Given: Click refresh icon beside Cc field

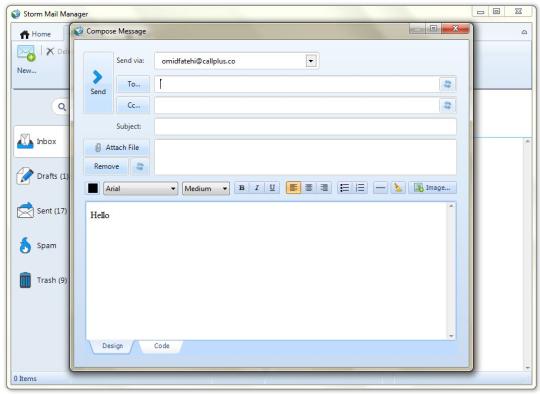Looking at the screenshot, I should point(447,105).
